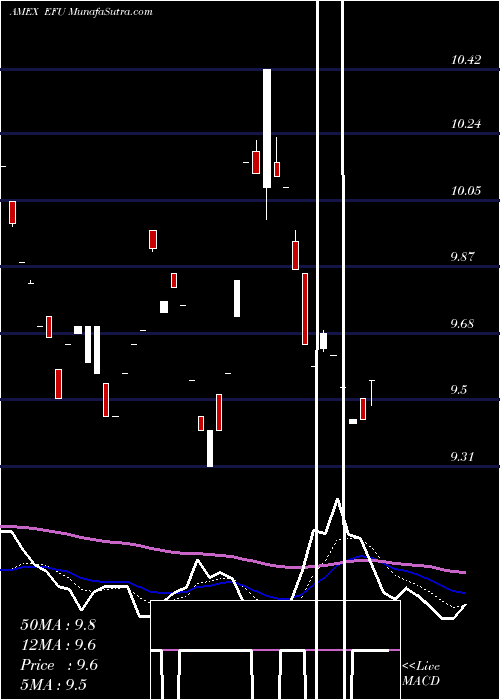Click the tall white candle reaching 10.42
500x700 pixels.
coord(267,129)
